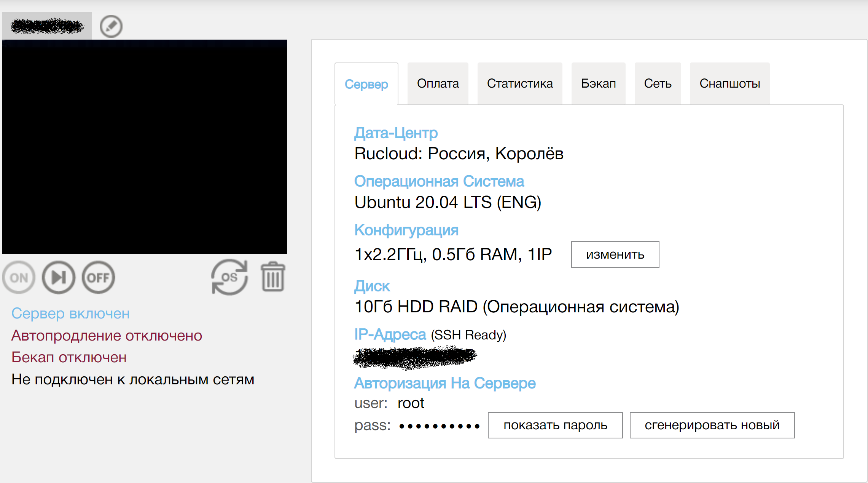This screenshot has width=868, height=483.
Task: Click the masked password dots
Action: (x=439, y=426)
